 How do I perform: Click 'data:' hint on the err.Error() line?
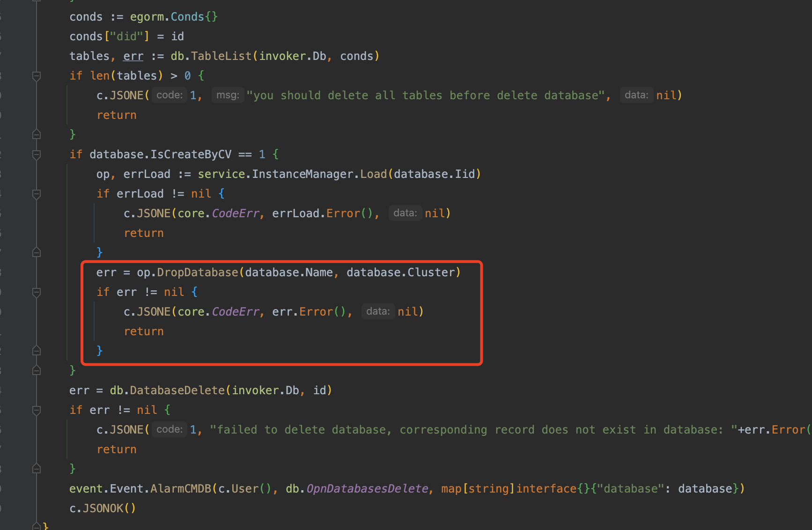click(378, 311)
